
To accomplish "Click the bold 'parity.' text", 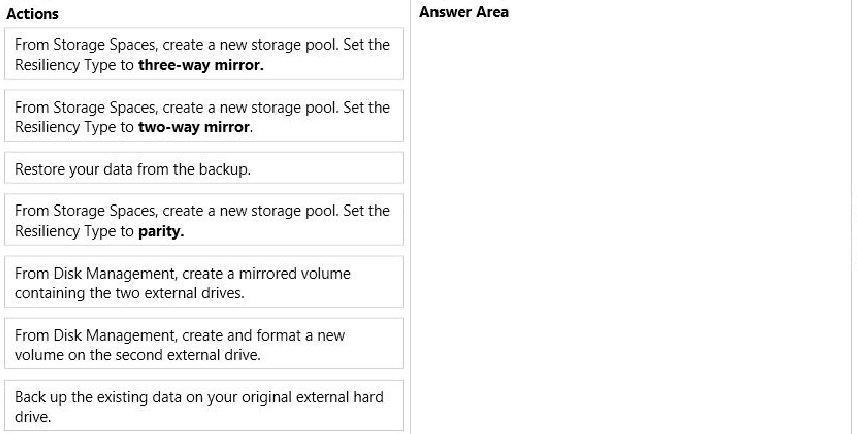I will pos(161,231).
